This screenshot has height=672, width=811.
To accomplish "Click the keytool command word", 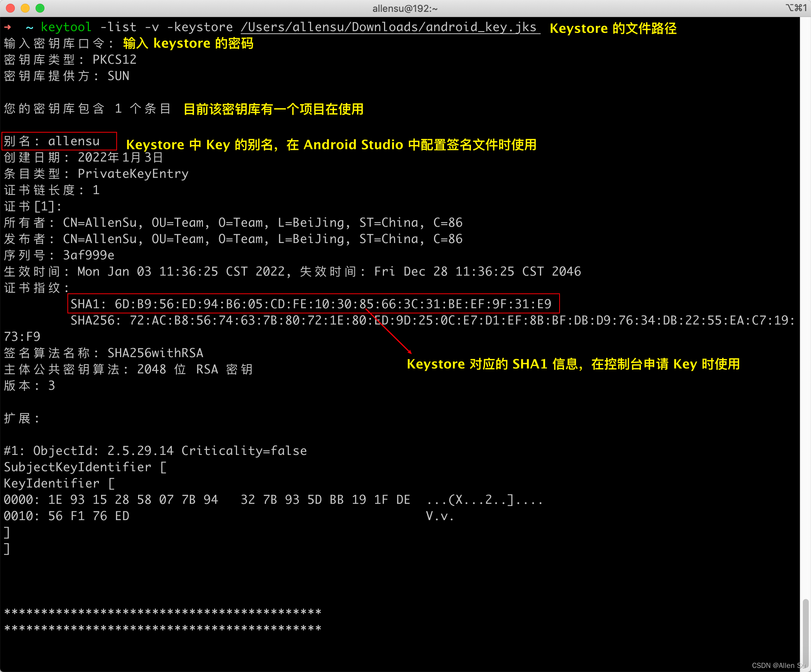I will (x=66, y=27).
